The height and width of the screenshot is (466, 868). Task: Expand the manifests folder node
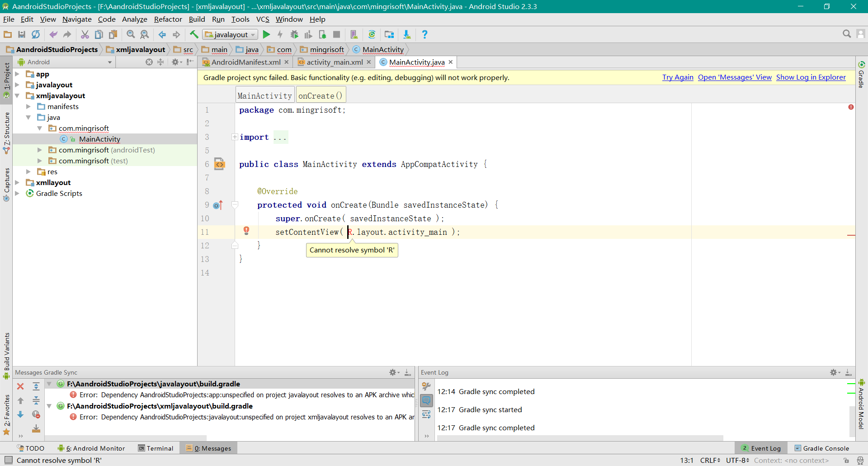click(x=28, y=106)
